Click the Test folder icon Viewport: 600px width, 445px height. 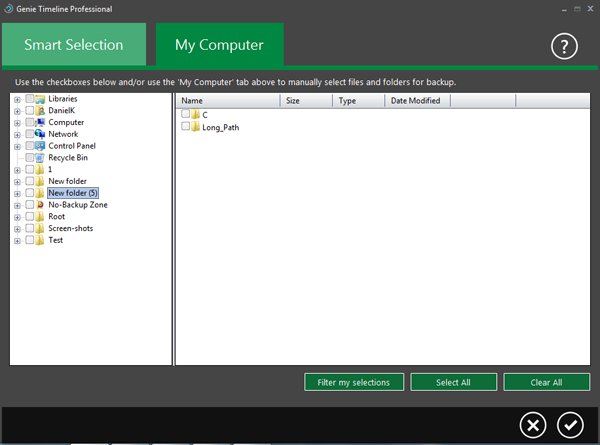[40, 241]
